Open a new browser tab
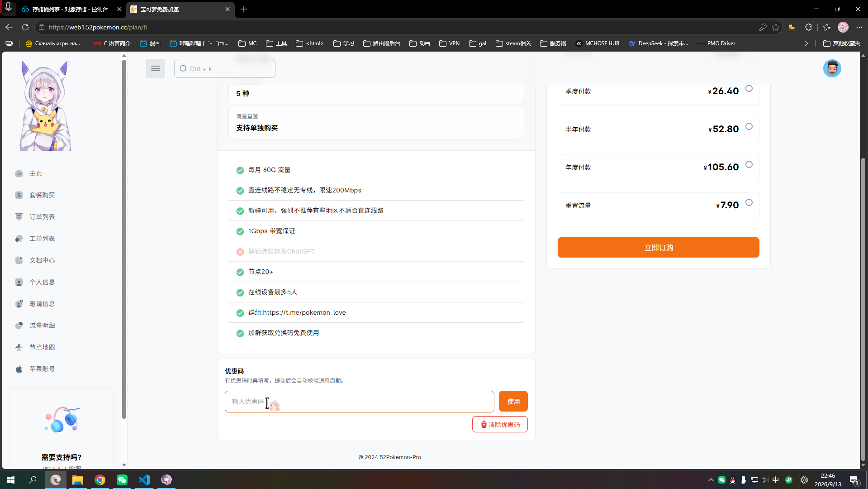This screenshot has width=868, height=489. pos(244,9)
